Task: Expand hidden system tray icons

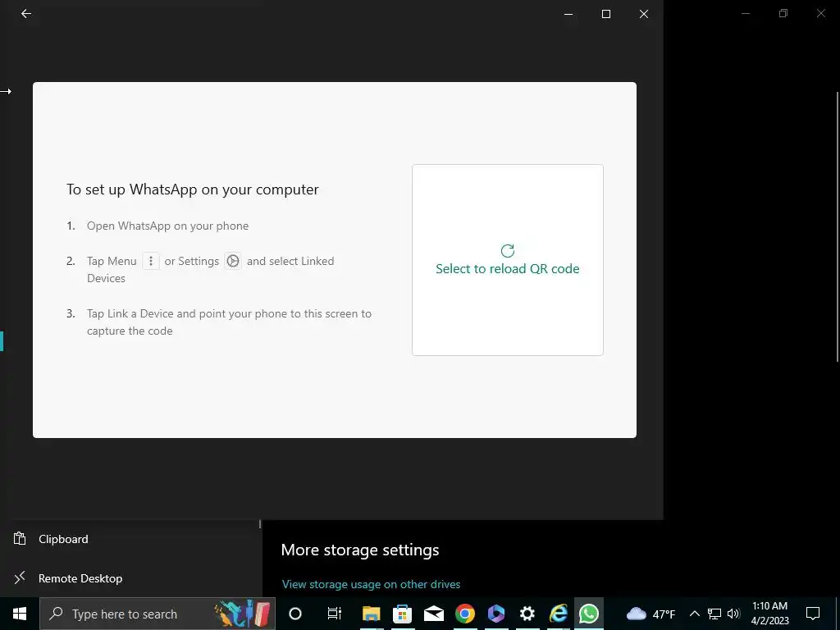Action: point(694,614)
